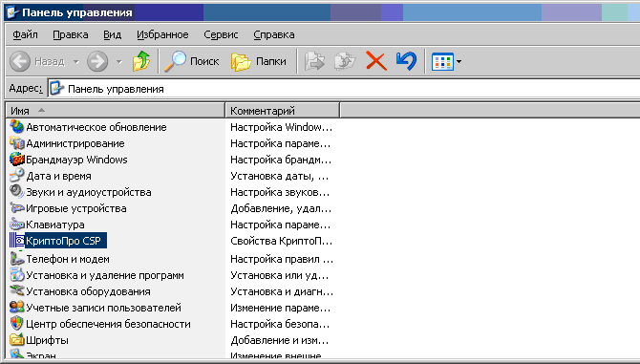
Task: Select Звуки и аудиоустройства speaker icon
Action: pos(17,192)
